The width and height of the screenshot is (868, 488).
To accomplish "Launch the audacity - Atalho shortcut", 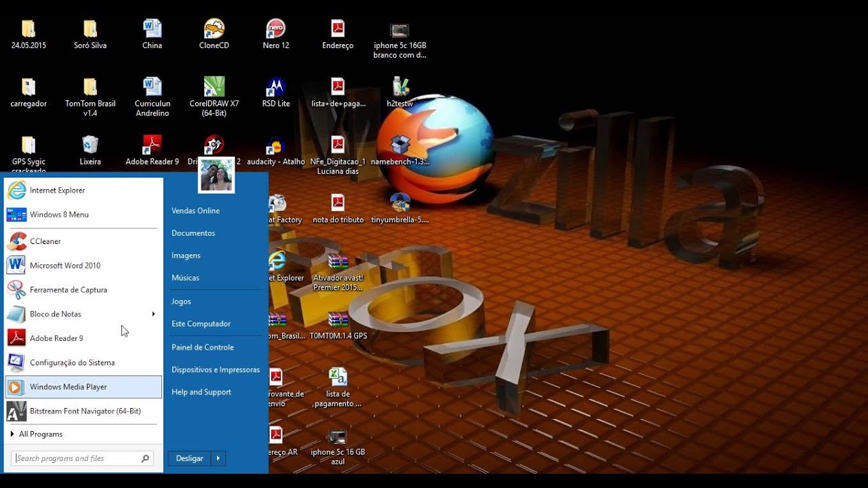I will (x=275, y=146).
